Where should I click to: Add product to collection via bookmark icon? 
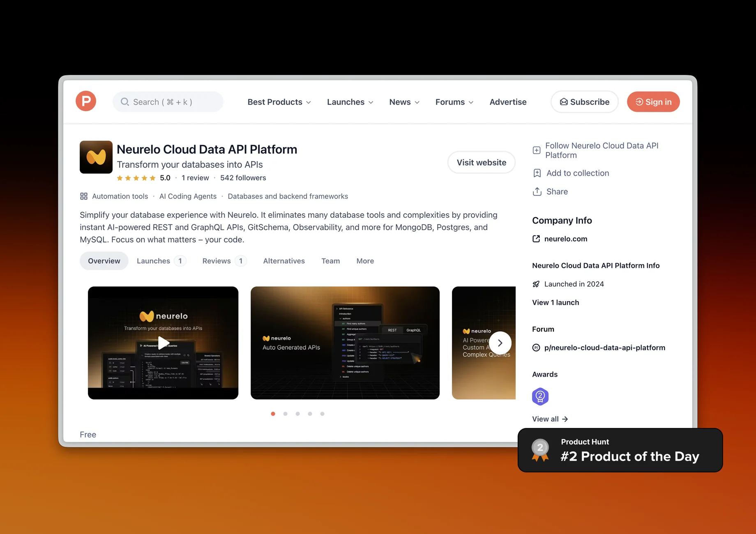point(537,173)
